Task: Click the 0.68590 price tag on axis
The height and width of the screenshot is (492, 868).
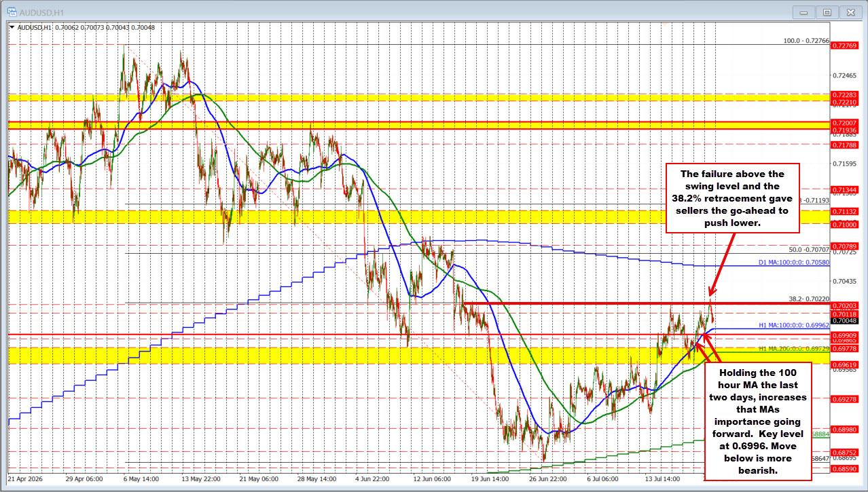Action: coord(846,469)
